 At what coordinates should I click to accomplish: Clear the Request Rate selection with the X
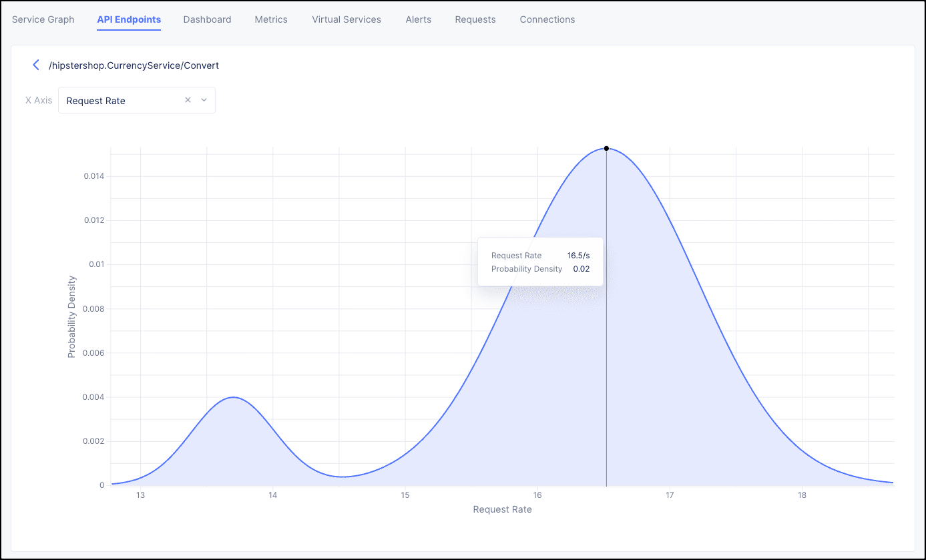click(x=188, y=100)
